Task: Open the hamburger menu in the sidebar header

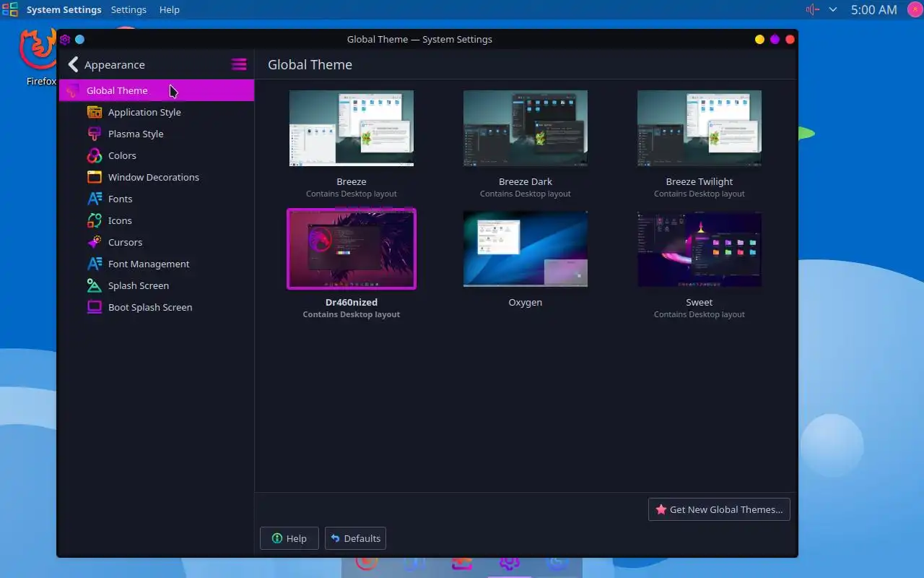Action: tap(239, 64)
